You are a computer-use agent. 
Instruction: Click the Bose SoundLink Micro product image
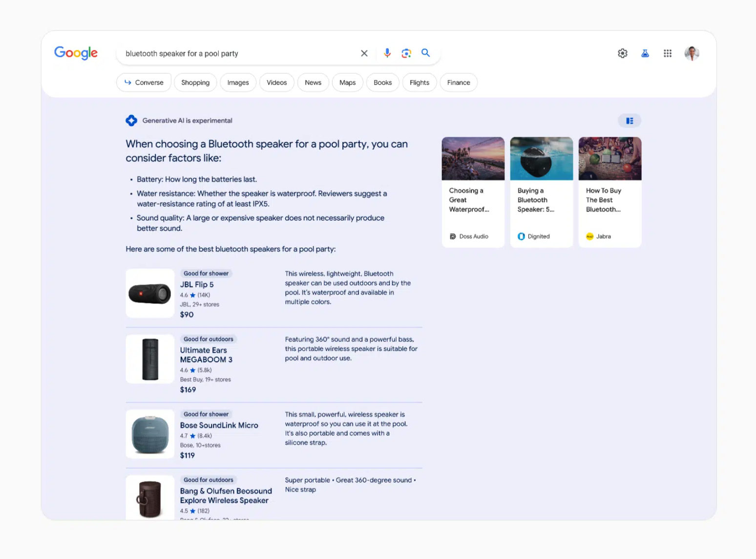point(150,434)
